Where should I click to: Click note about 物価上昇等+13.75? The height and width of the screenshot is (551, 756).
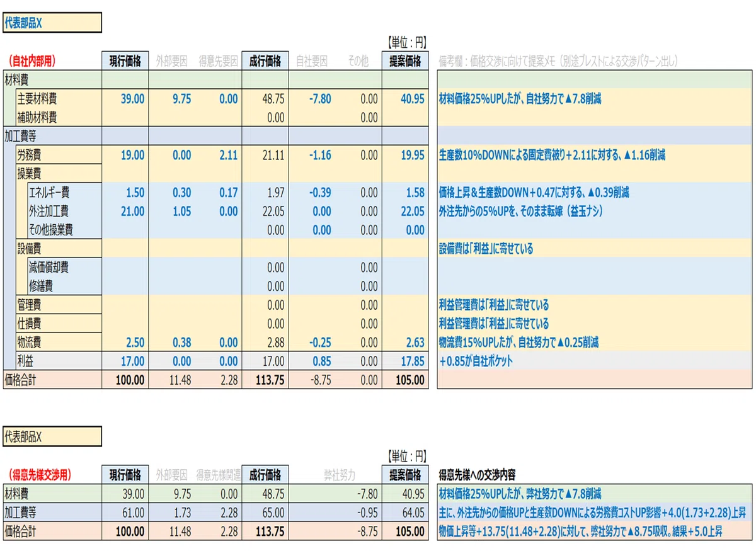(x=580, y=531)
